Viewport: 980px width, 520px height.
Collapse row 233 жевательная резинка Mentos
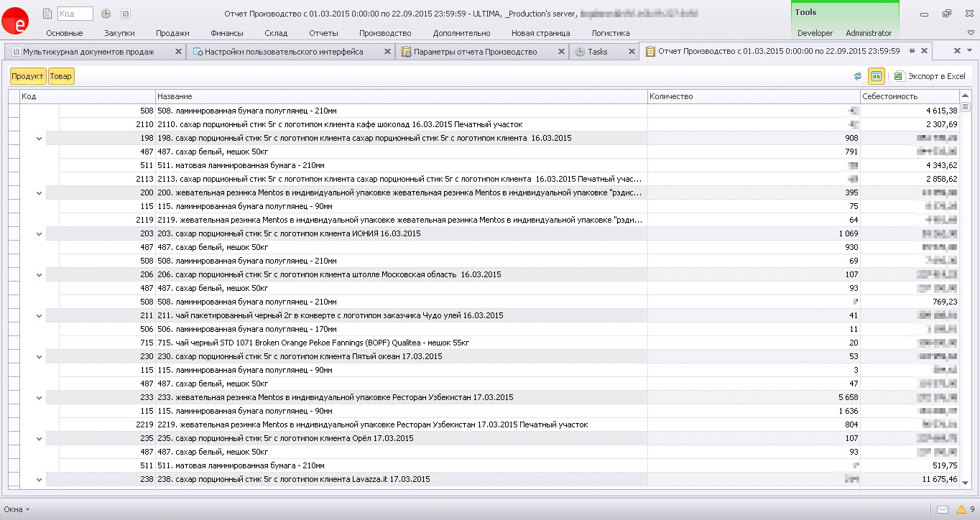click(40, 398)
